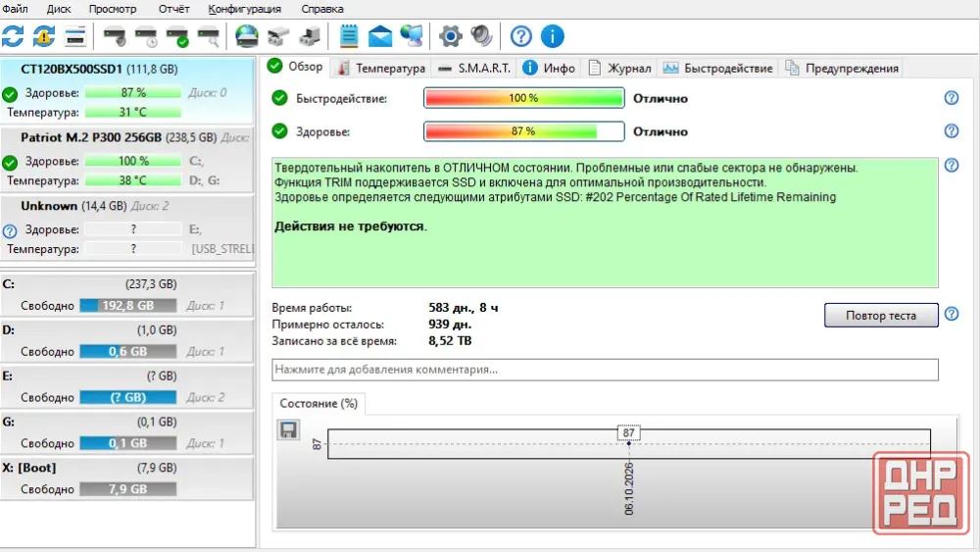Click the disk with speaker test icon
This screenshot has width=980, height=552.
pyautogui.click(x=115, y=37)
